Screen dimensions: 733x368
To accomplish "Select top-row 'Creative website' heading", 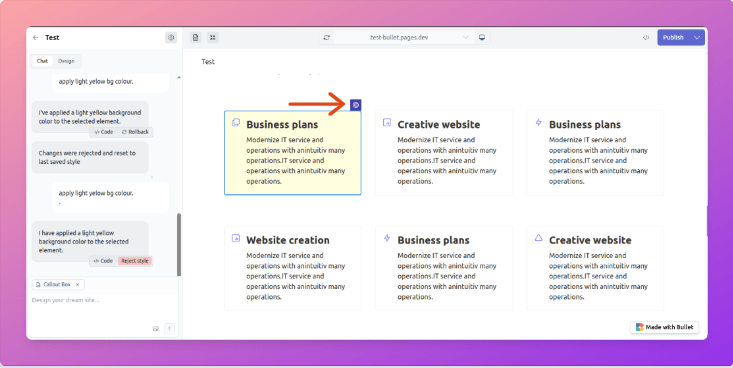I will point(438,124).
